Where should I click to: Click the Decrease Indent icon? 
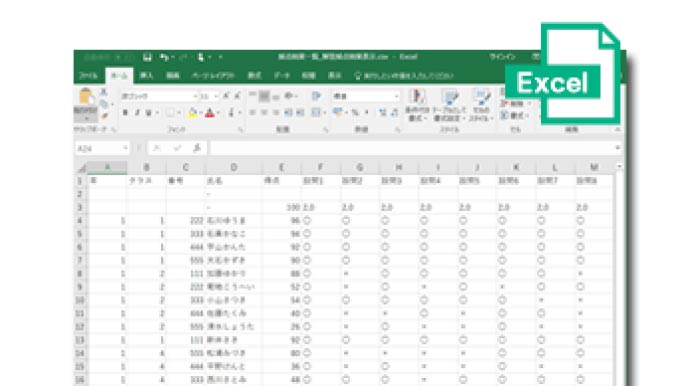[x=288, y=113]
